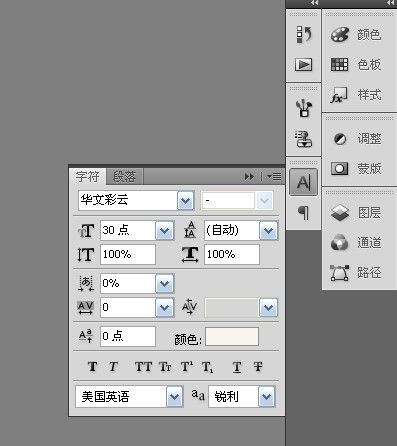Click the kerning icon
Image resolution: width=397 pixels, height=446 pixels.
point(190,307)
